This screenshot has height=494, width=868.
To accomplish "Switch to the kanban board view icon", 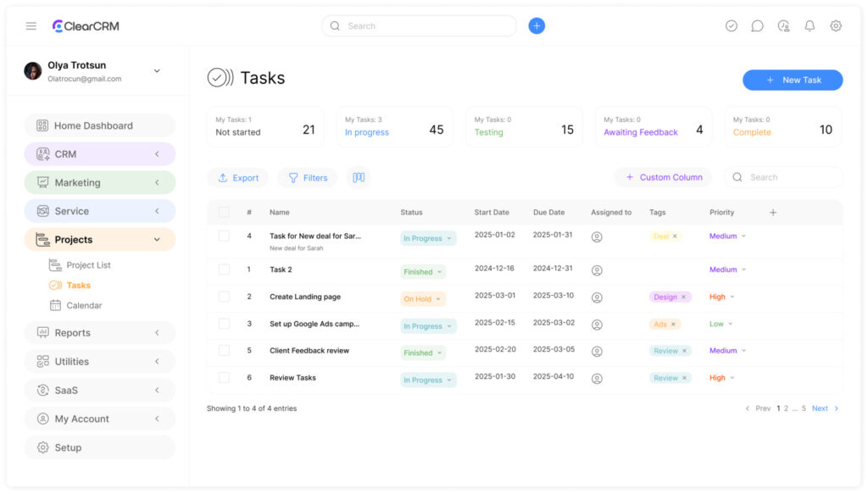I will click(x=359, y=178).
